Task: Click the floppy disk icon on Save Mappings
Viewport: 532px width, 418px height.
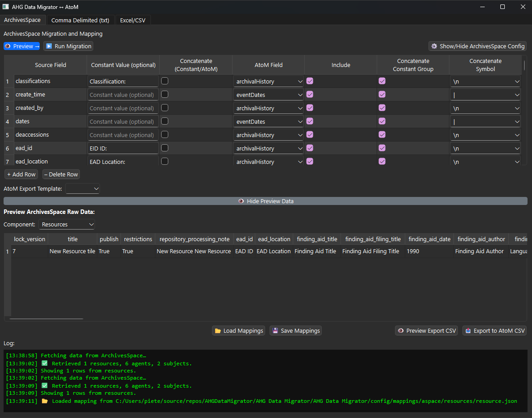Action: click(x=275, y=331)
